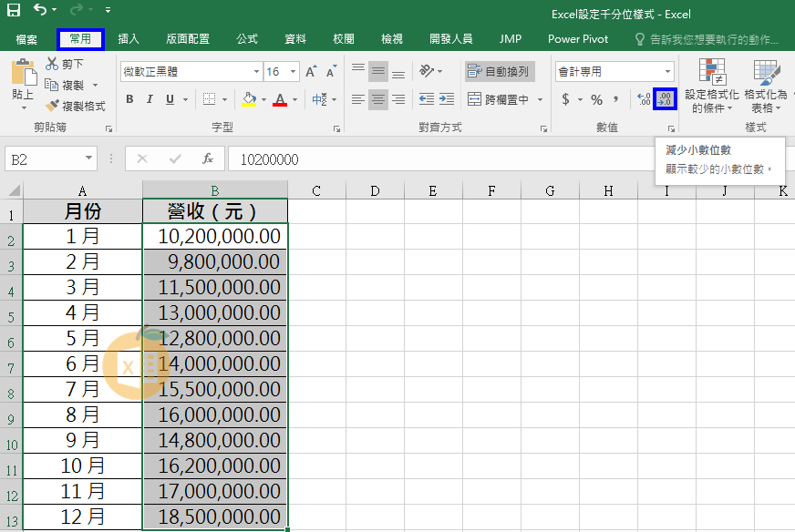Click the Increase Decimal button
Viewport: 795px width, 532px height.
pos(644,99)
